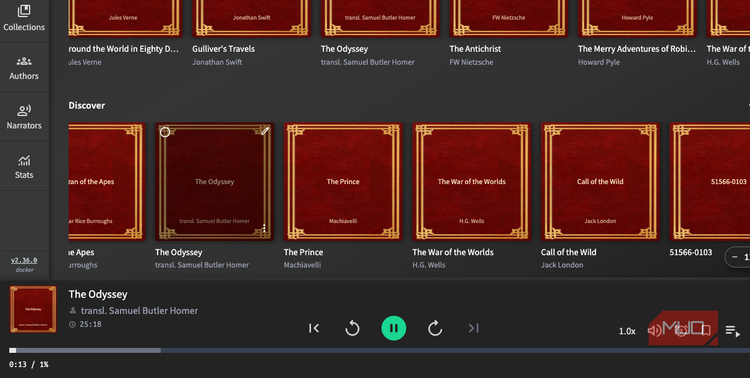This screenshot has width=750, height=378.
Task: Click H.G. Wells under The War of the Worlds
Action: coord(429,265)
